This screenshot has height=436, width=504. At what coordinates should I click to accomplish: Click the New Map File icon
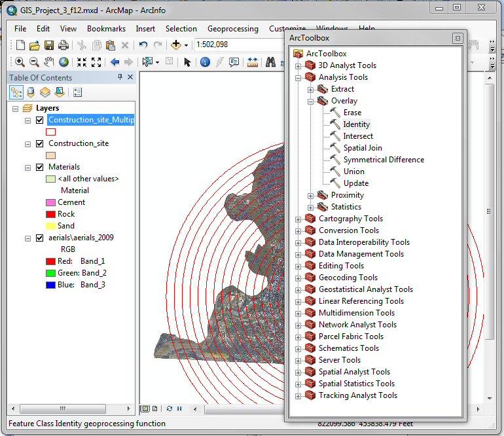click(20, 45)
